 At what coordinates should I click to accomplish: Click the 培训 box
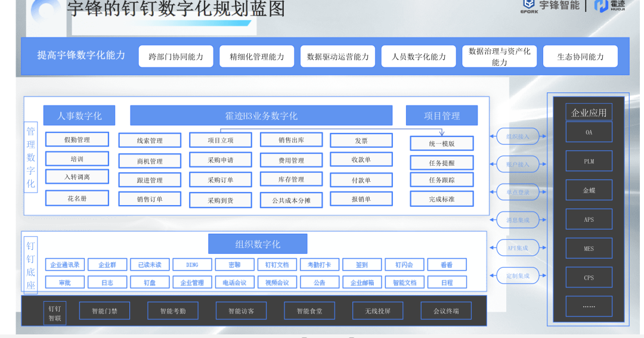(x=77, y=159)
